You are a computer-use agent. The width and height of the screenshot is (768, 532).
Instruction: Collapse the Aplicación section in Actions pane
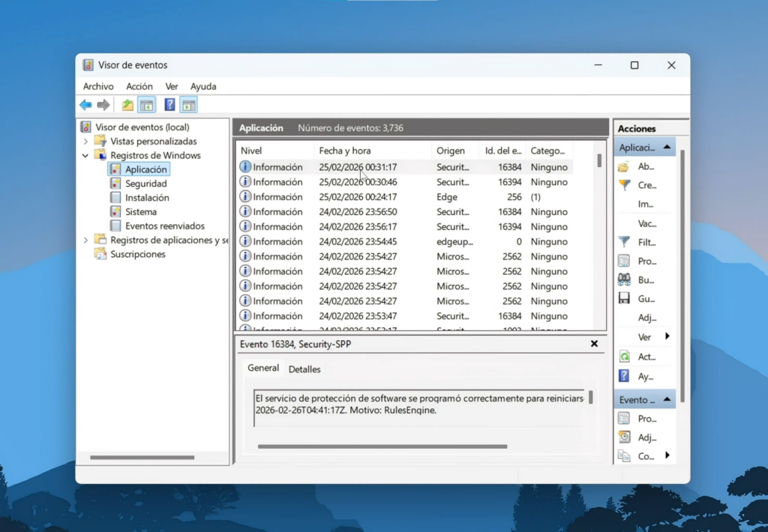click(667, 148)
